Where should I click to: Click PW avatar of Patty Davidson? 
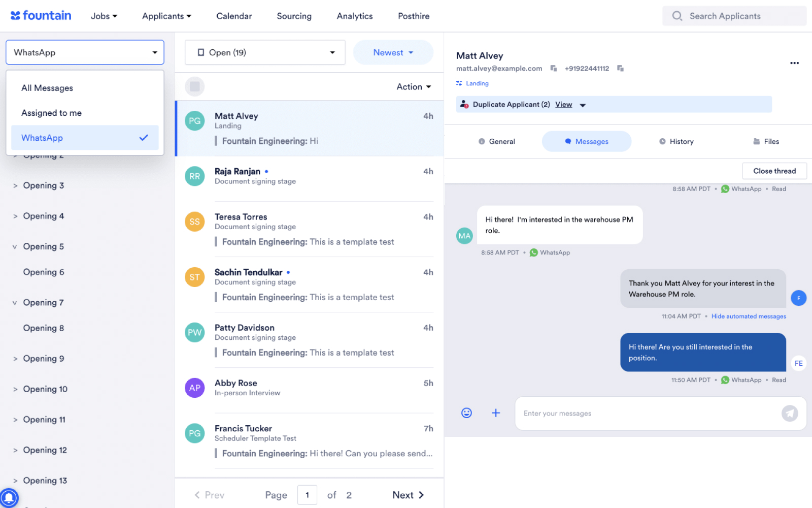tap(195, 332)
